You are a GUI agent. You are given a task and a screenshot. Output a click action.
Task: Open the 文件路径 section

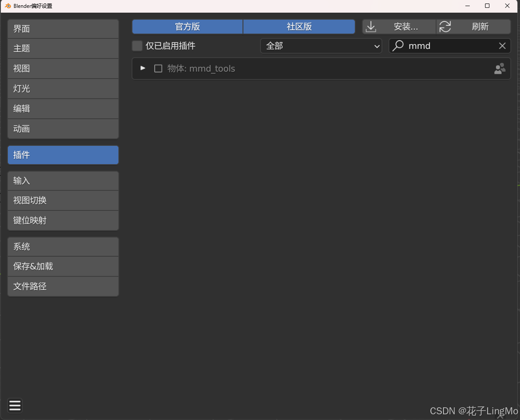63,286
